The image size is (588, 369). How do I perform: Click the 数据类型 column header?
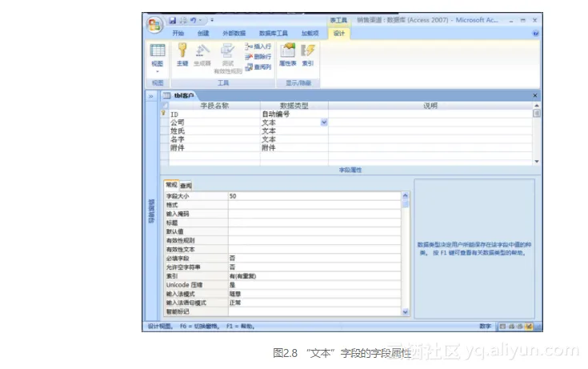pyautogui.click(x=294, y=106)
